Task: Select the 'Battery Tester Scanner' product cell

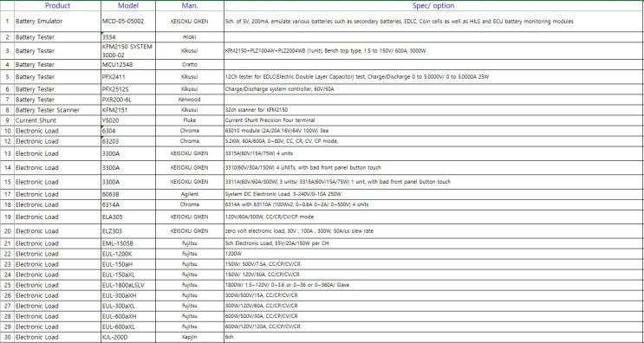Action: [x=57, y=110]
